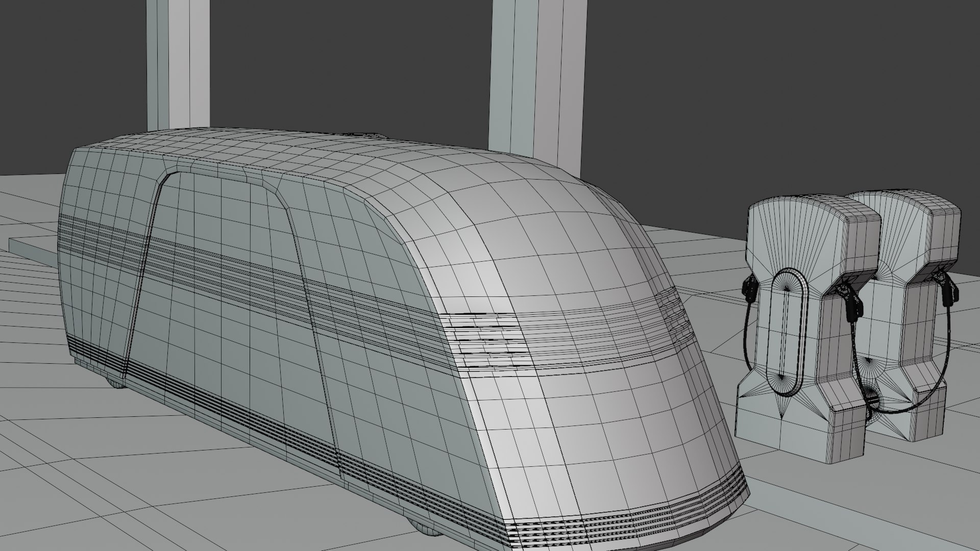
Task: Select the right background pillar
Action: 538,82
